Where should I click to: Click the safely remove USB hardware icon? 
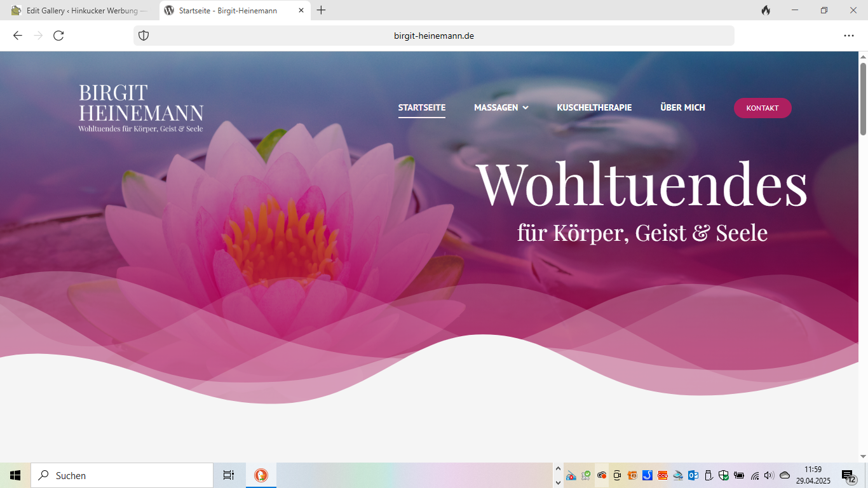[709, 475]
